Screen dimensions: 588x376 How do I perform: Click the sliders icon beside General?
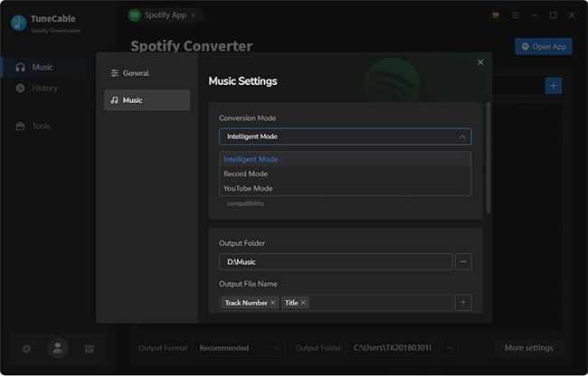click(x=115, y=73)
